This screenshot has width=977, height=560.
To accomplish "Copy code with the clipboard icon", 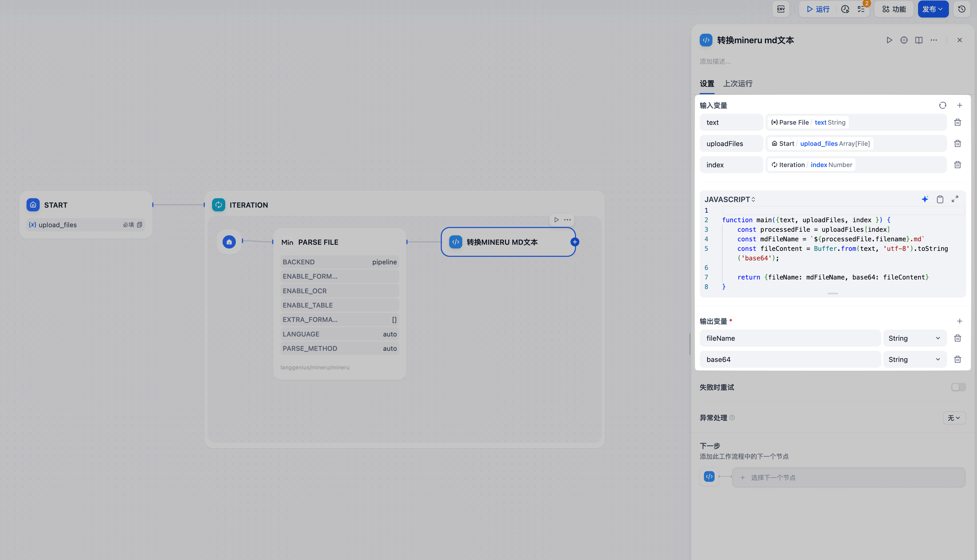I will (x=940, y=199).
